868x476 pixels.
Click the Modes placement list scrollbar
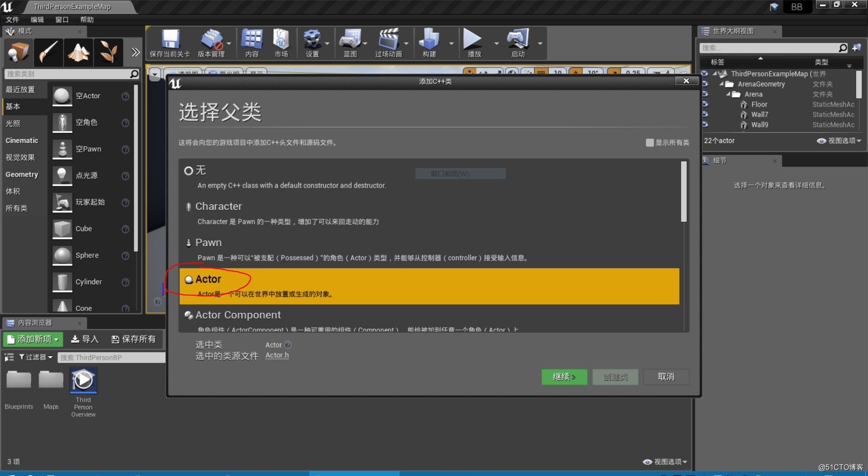point(136,168)
